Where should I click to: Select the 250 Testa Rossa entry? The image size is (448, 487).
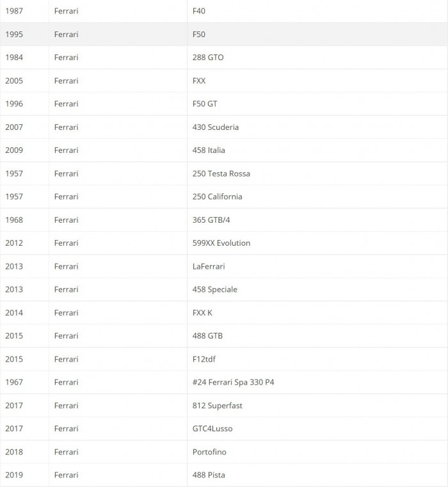pyautogui.click(x=221, y=173)
